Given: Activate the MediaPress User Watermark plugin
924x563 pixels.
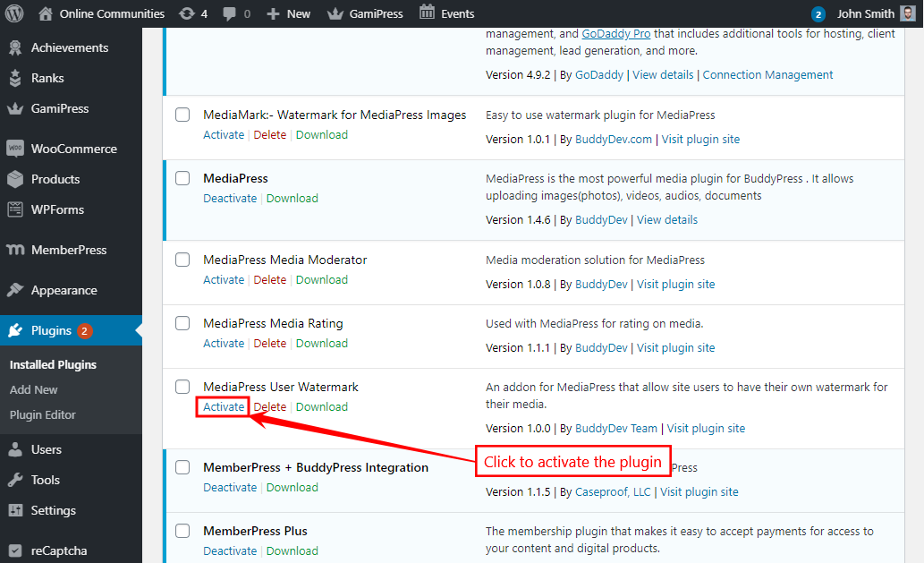Looking at the screenshot, I should click(223, 406).
